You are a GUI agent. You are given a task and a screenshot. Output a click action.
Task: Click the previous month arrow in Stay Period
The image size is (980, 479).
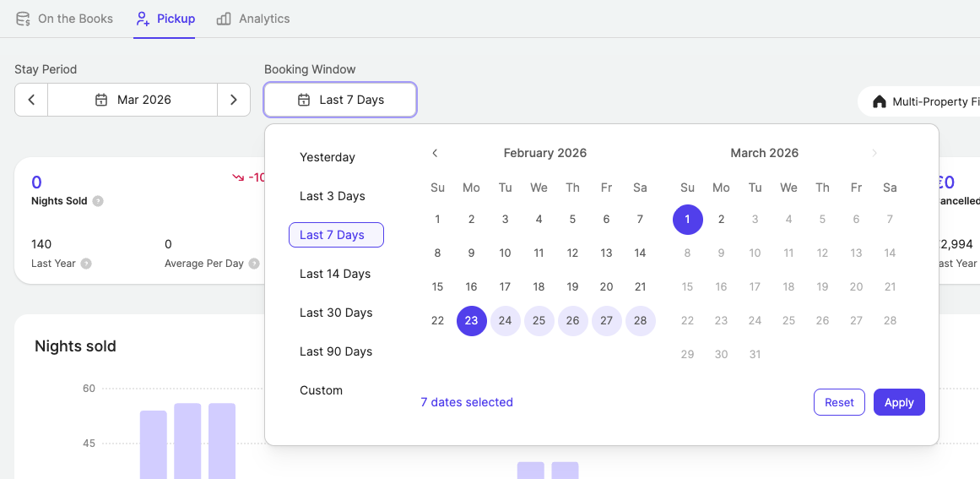[x=31, y=100]
